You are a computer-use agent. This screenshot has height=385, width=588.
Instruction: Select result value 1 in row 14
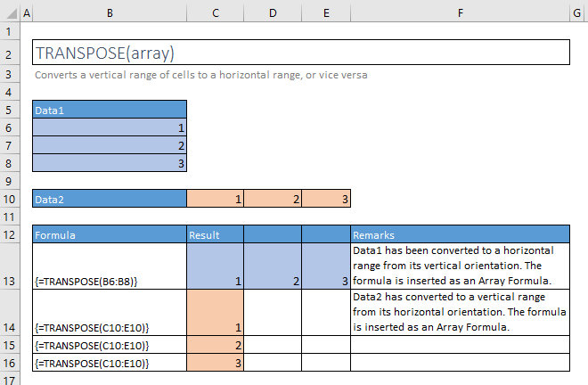[x=216, y=313]
